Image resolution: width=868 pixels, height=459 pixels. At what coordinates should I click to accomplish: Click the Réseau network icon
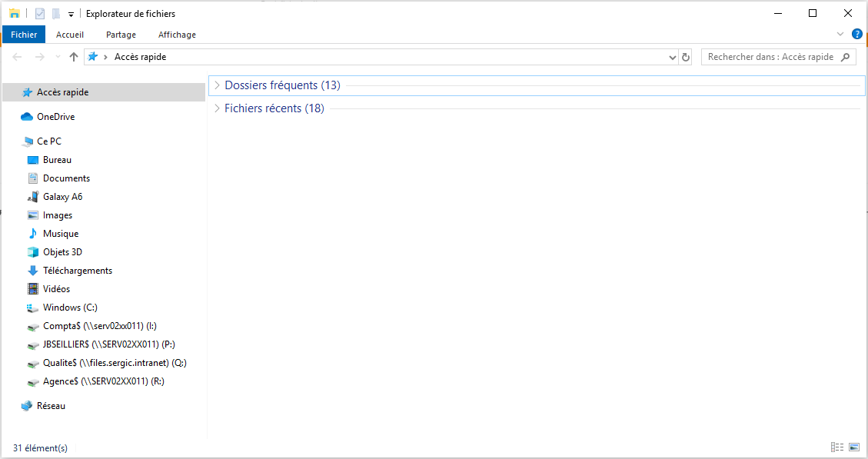point(27,406)
